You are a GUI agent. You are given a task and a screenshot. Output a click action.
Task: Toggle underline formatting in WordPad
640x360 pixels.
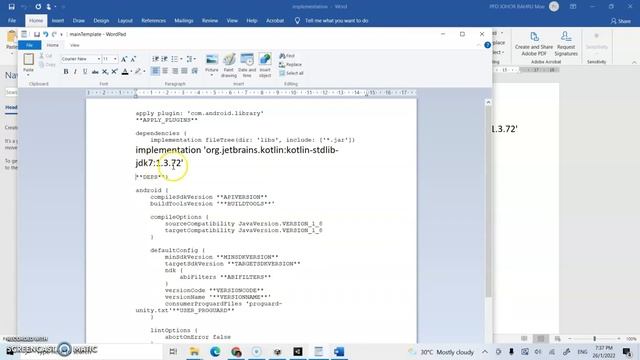coord(85,72)
